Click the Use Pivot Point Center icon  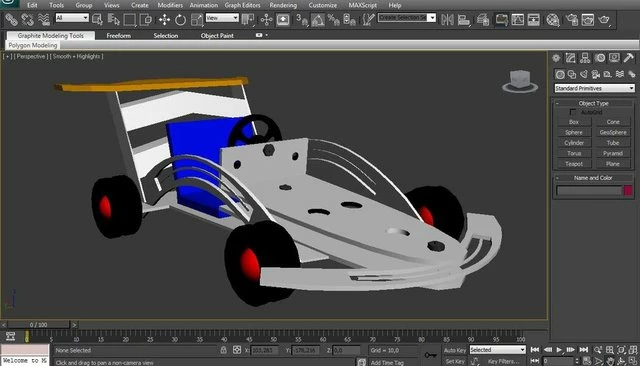(248, 19)
